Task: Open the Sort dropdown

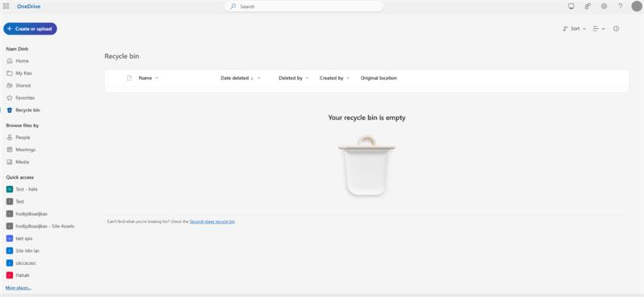Action: click(x=575, y=29)
